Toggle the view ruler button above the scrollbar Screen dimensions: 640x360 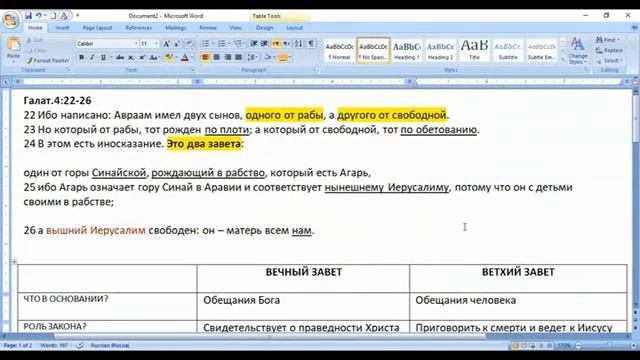pyautogui.click(x=636, y=82)
